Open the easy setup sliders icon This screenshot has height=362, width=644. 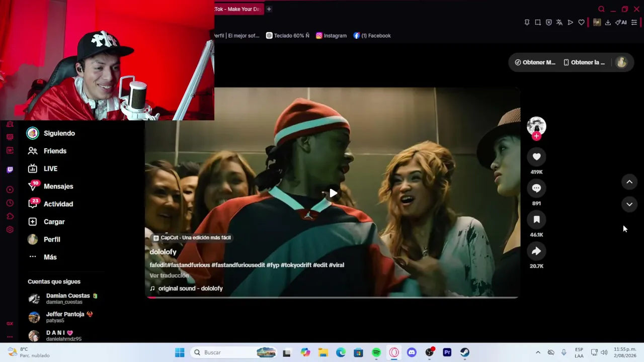pyautogui.click(x=634, y=23)
